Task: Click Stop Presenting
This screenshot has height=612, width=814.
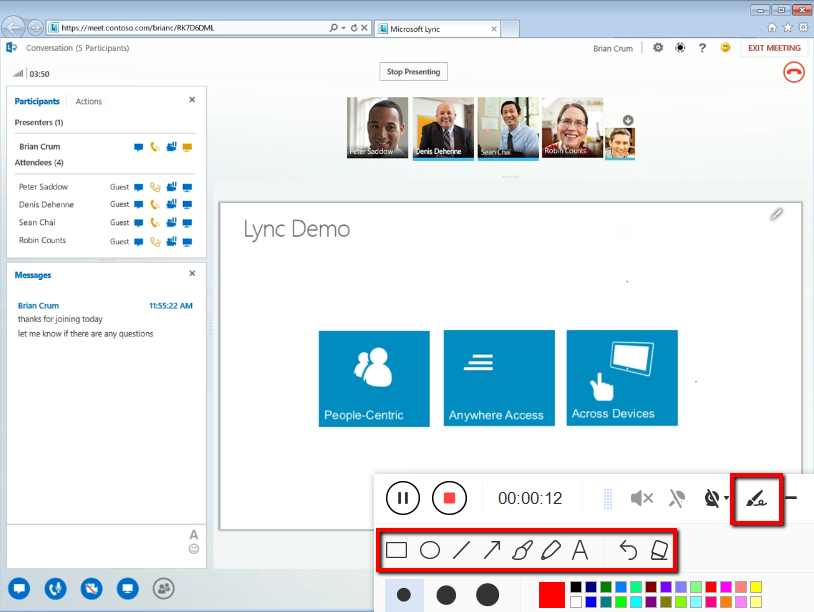Action: click(x=412, y=71)
